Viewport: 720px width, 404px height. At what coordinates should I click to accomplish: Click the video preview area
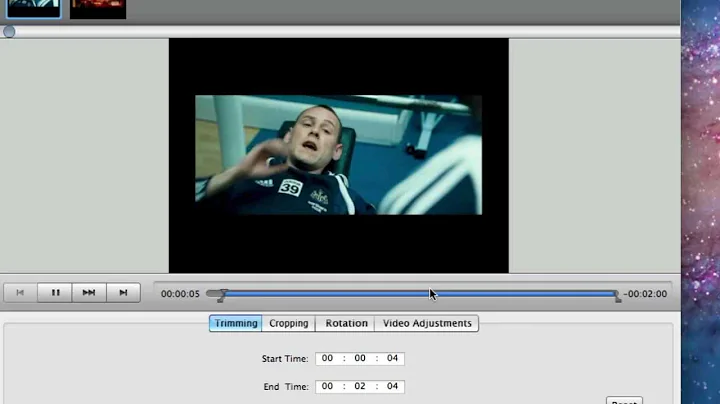pos(339,155)
